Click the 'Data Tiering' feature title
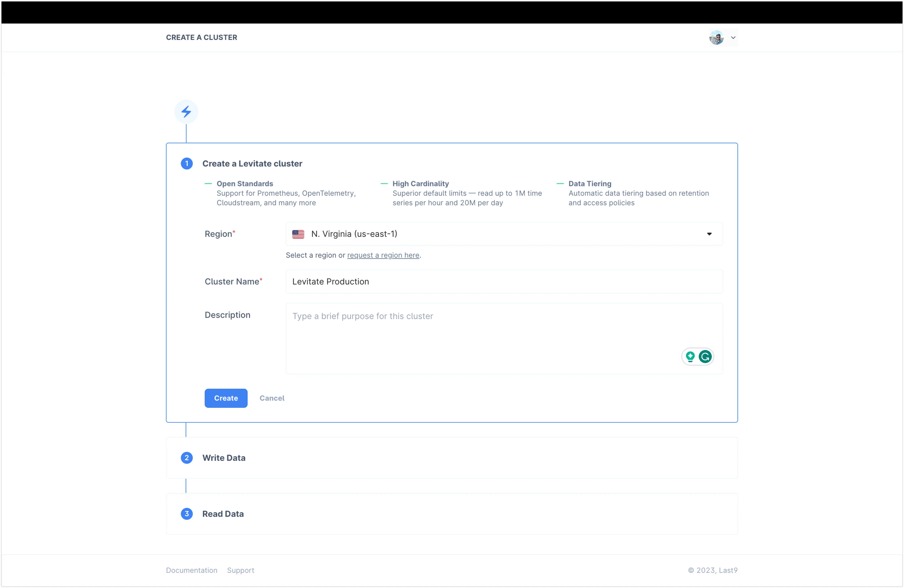This screenshot has width=904, height=588. 590,184
